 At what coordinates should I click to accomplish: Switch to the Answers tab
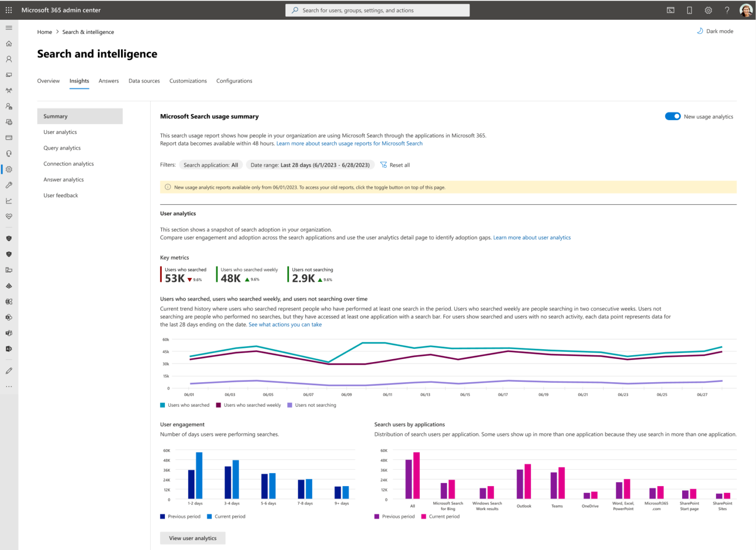109,81
